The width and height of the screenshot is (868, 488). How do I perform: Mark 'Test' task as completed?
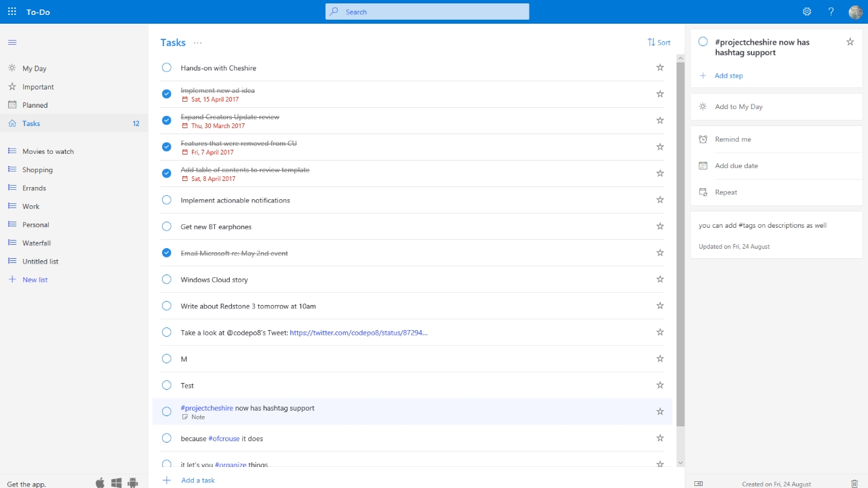167,385
